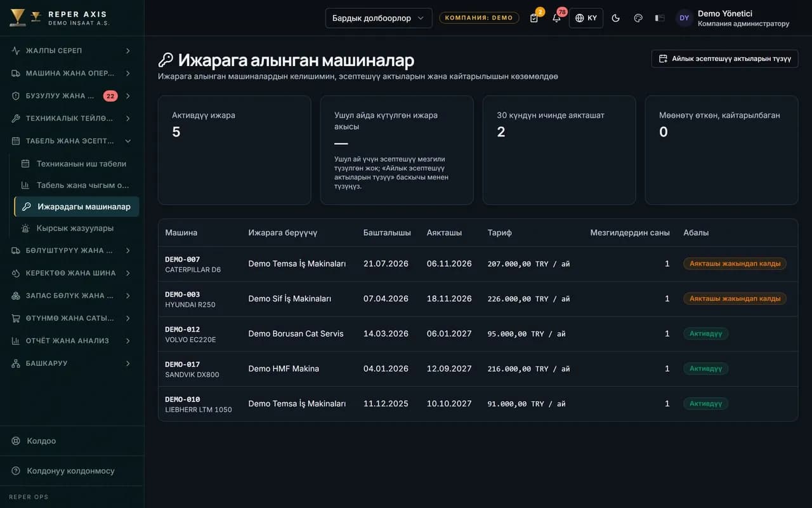Click DEMO-012 machine code
The height and width of the screenshot is (508, 812).
183,329
